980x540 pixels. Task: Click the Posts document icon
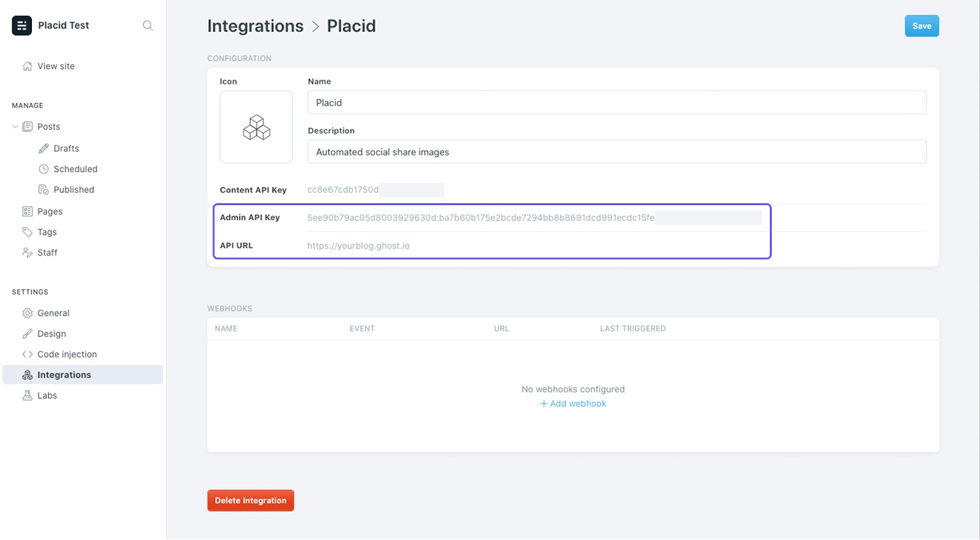[x=28, y=127]
